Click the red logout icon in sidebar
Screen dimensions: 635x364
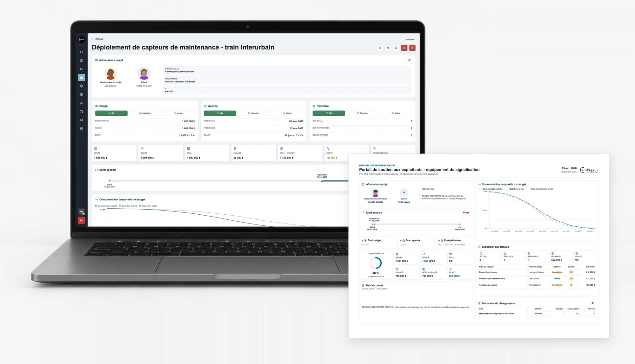click(82, 220)
